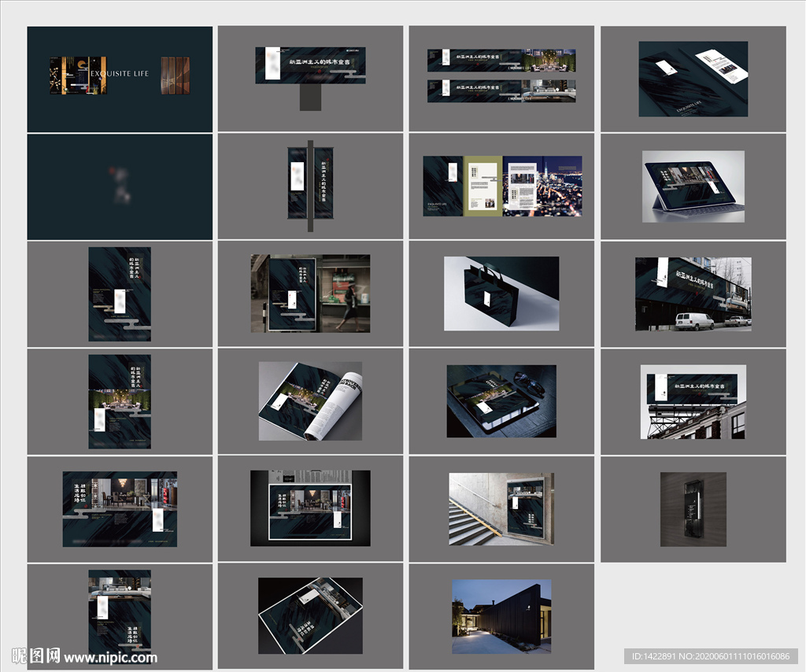Open the plain vertical dark poster thumbnail

[x=120, y=294]
